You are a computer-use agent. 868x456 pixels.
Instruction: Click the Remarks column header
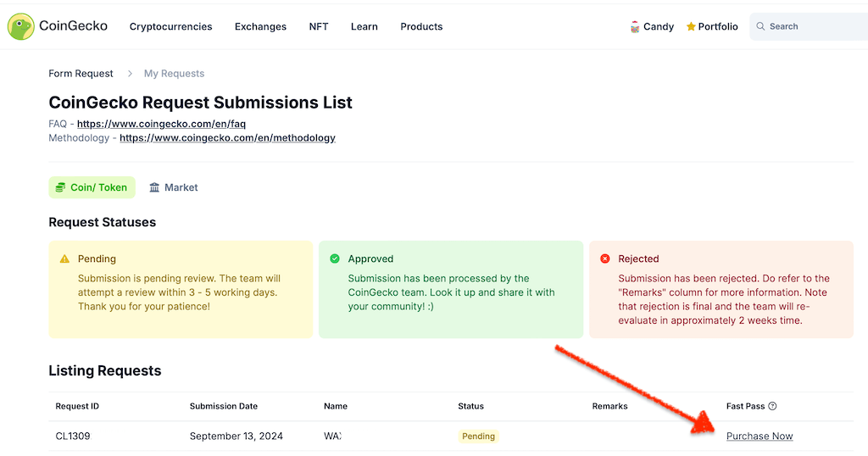610,406
